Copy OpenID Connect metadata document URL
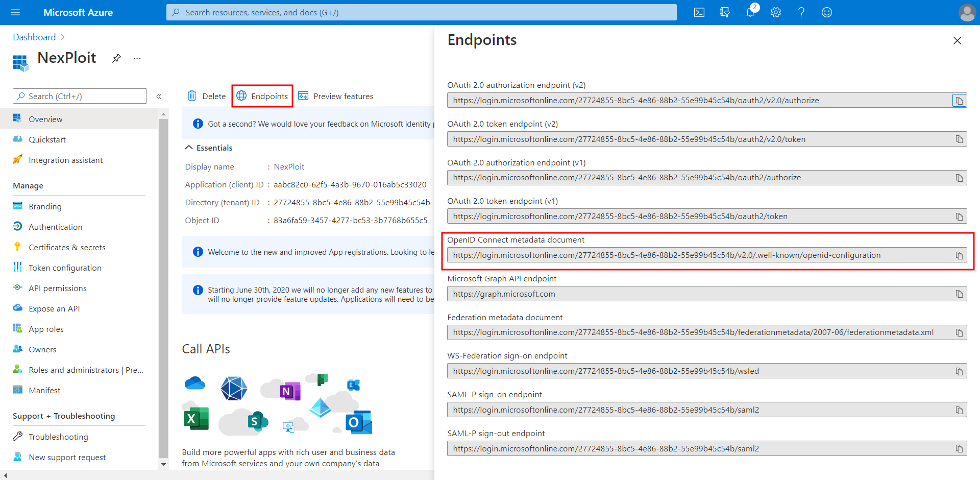 (x=959, y=255)
